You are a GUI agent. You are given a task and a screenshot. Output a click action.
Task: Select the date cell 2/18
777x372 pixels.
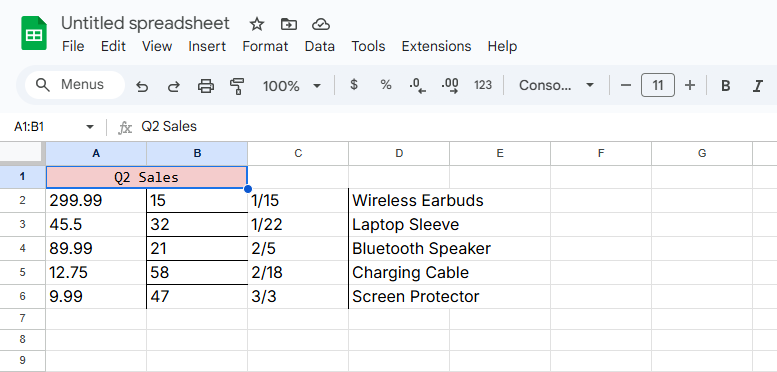click(298, 272)
